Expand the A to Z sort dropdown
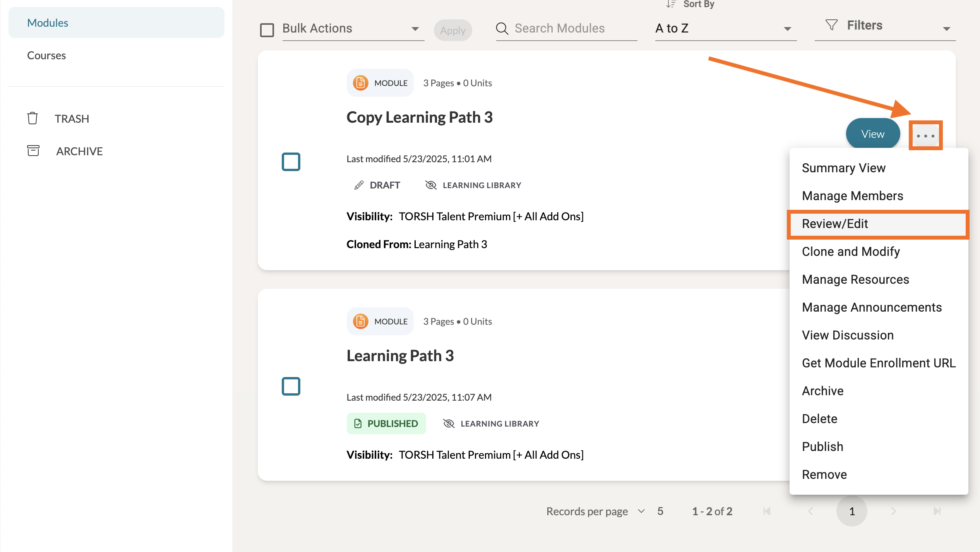980x552 pixels. 723,29
